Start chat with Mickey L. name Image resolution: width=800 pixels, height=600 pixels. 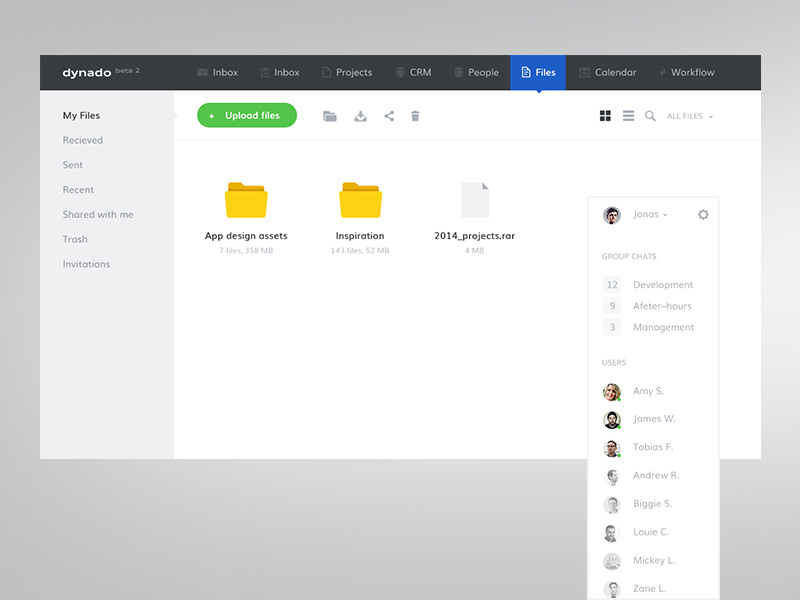654,560
